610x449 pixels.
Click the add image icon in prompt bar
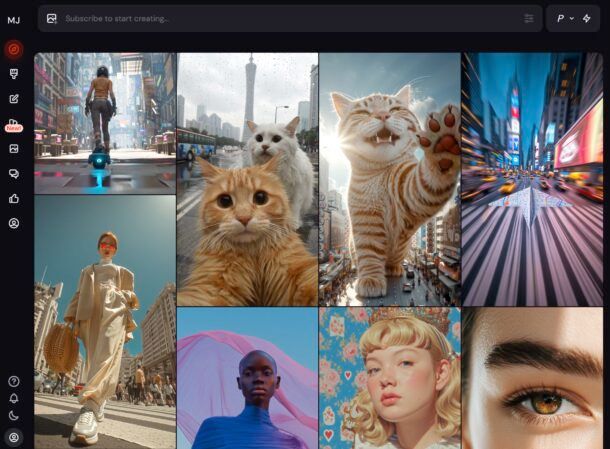point(52,18)
